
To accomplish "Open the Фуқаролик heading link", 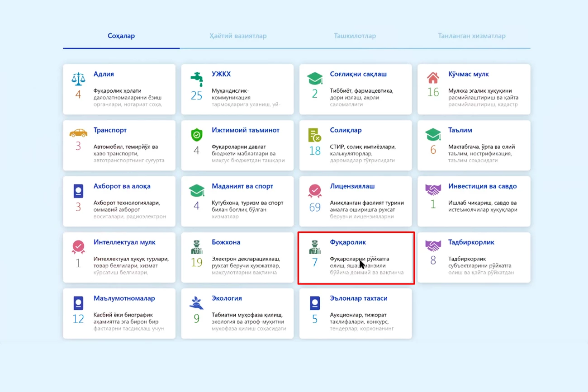I will click(x=348, y=242).
